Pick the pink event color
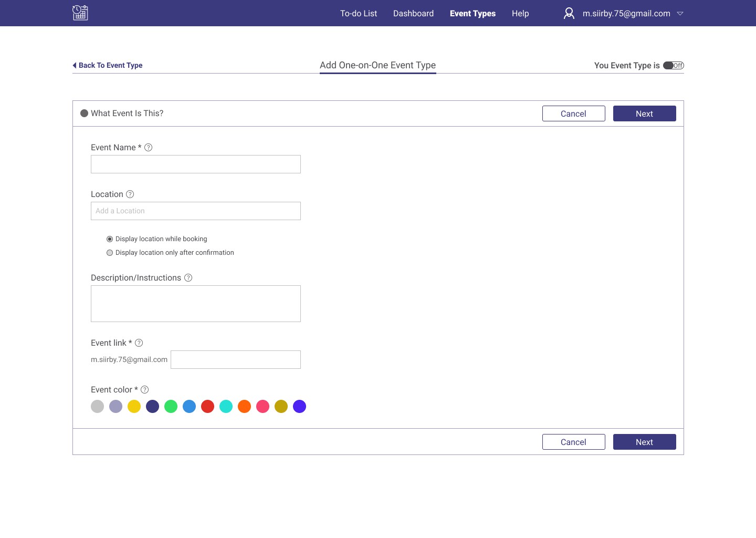Image resolution: width=756 pixels, height=538 pixels. 263,406
